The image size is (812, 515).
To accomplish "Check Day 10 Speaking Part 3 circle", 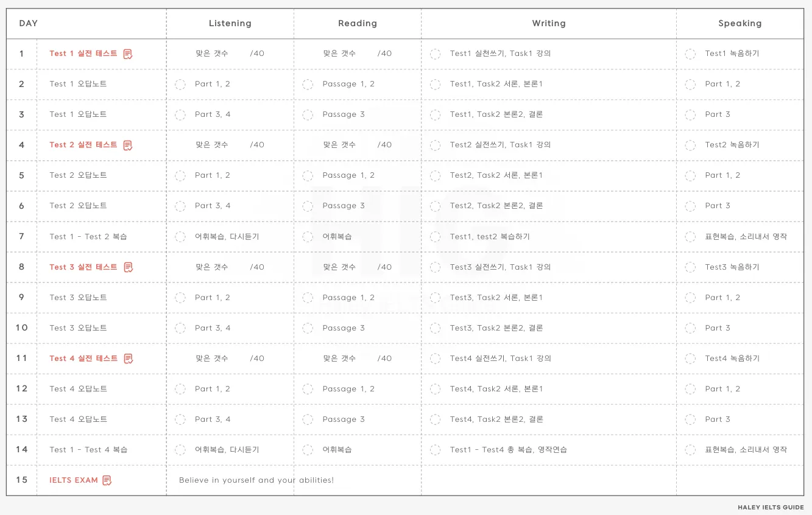I will [690, 328].
